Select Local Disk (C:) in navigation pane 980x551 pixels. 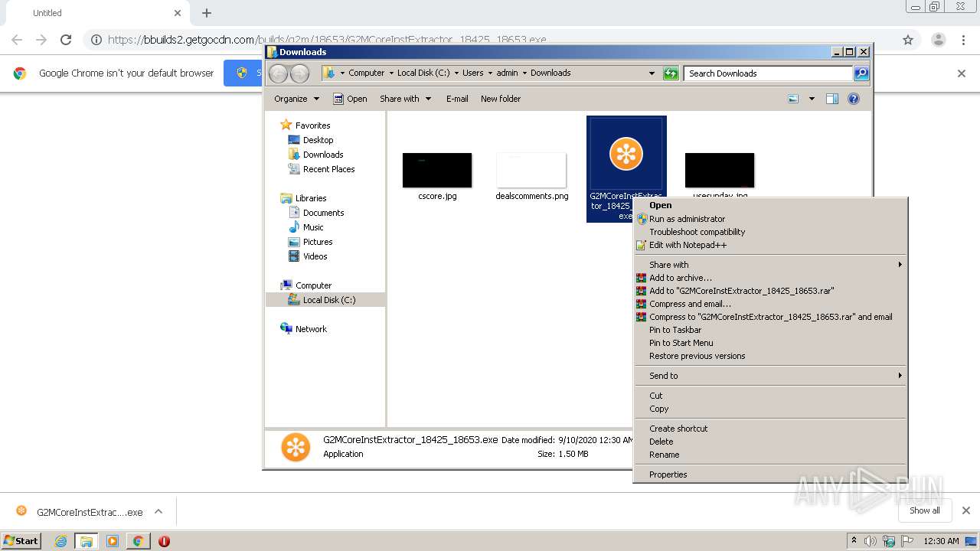pos(322,300)
